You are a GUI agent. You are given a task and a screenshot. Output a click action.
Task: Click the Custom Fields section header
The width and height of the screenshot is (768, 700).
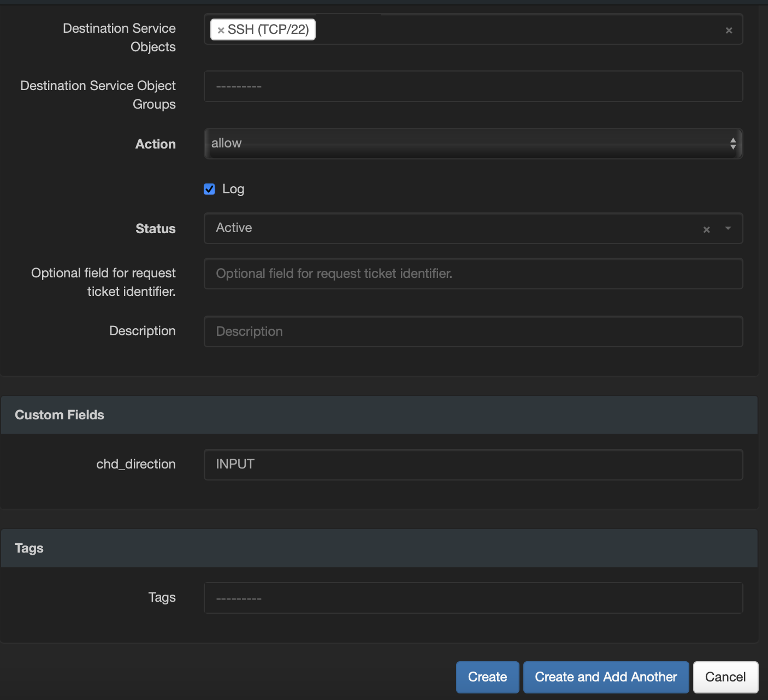[x=59, y=414]
